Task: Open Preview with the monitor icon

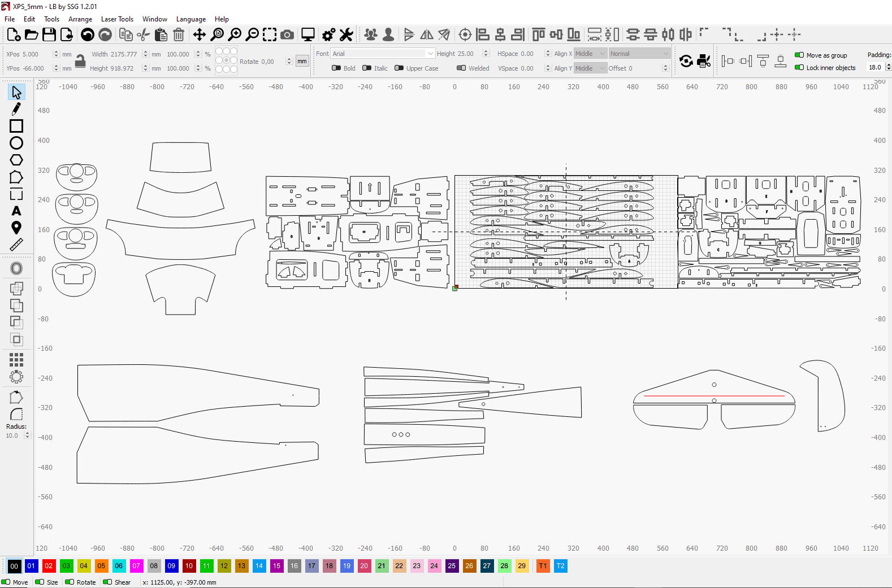Action: coord(308,35)
